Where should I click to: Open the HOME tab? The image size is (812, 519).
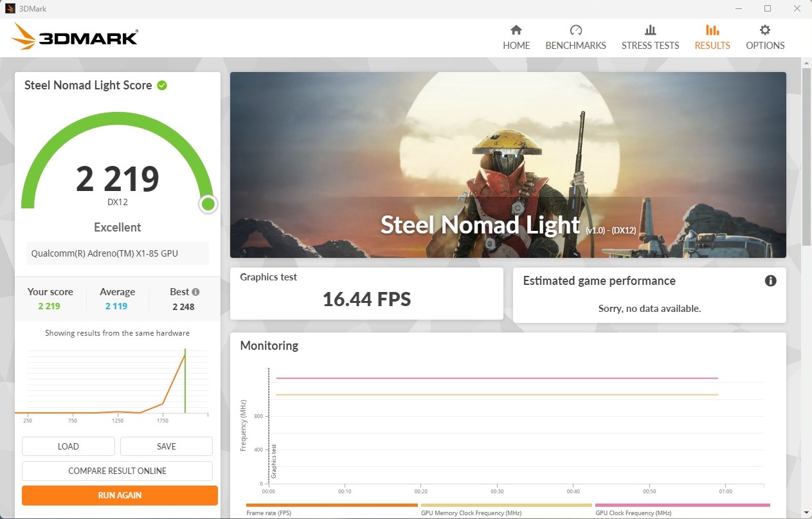516,37
